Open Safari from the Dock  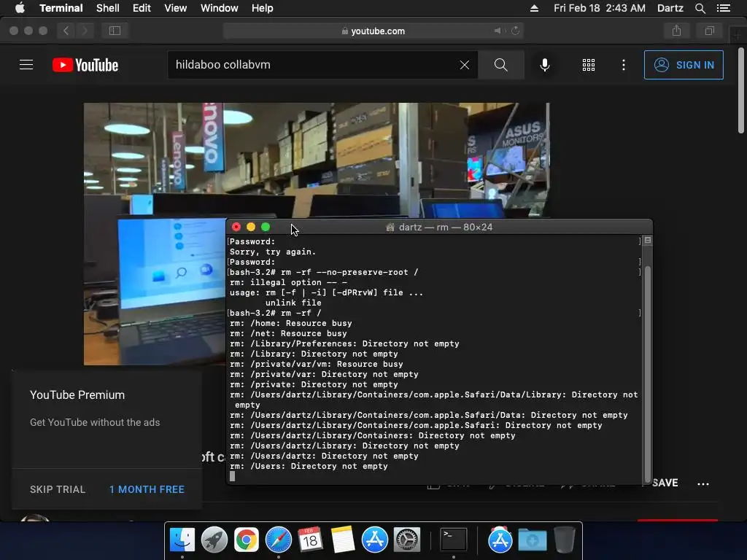(278, 540)
